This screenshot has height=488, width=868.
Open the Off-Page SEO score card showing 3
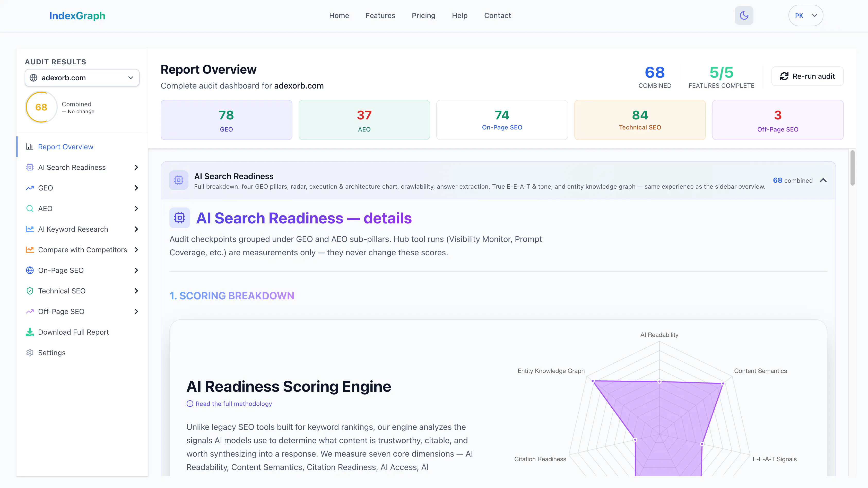(778, 120)
